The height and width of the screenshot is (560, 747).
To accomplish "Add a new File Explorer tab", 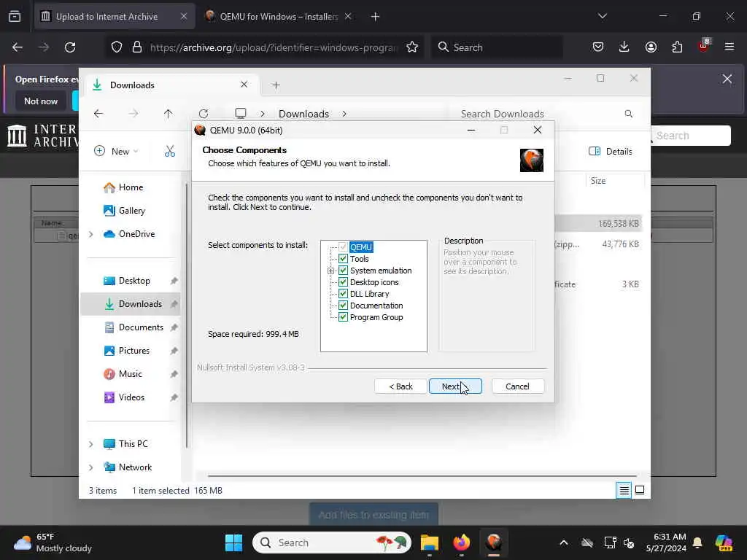I will pos(276,85).
